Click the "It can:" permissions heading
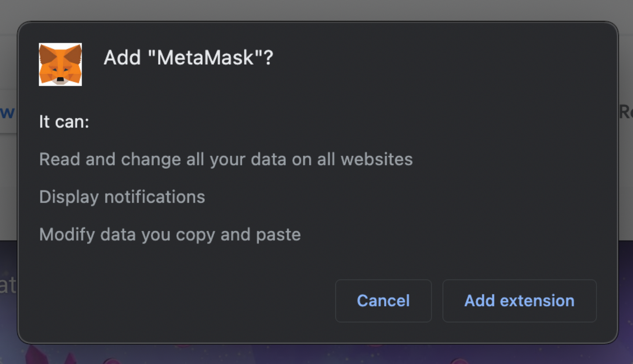Image resolution: width=633 pixels, height=364 pixels. (x=64, y=121)
